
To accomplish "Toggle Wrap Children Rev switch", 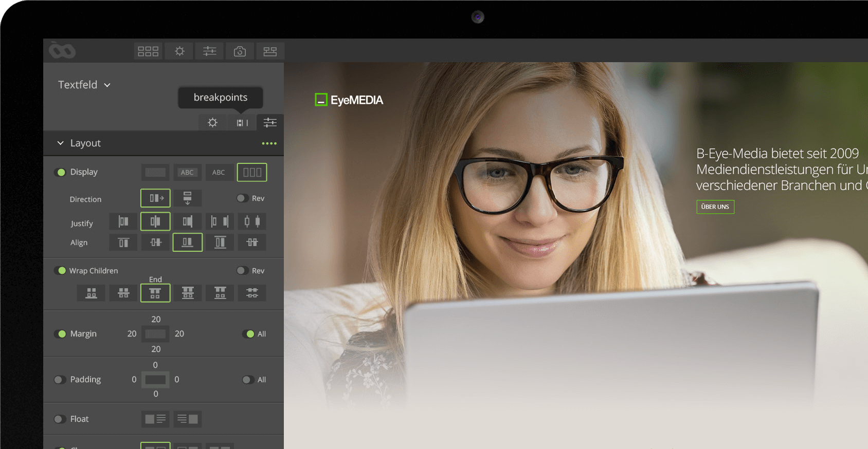I will pos(242,271).
